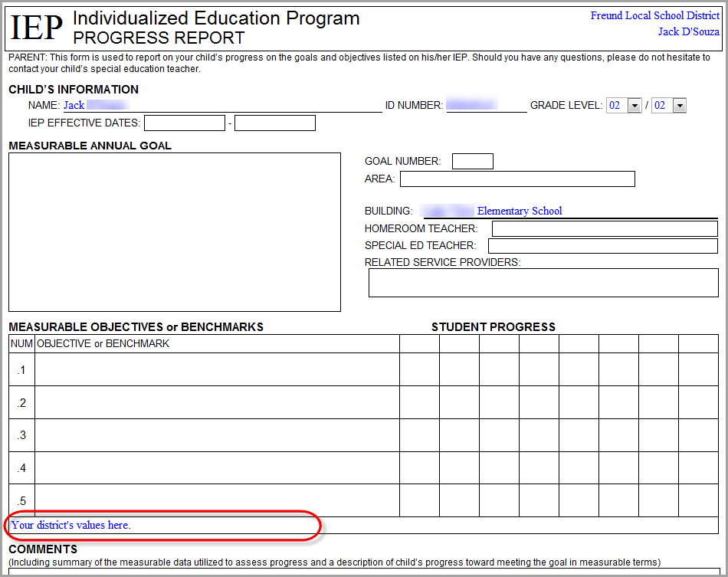
Task: Open the first Grade Level dropdown
Action: tap(634, 106)
